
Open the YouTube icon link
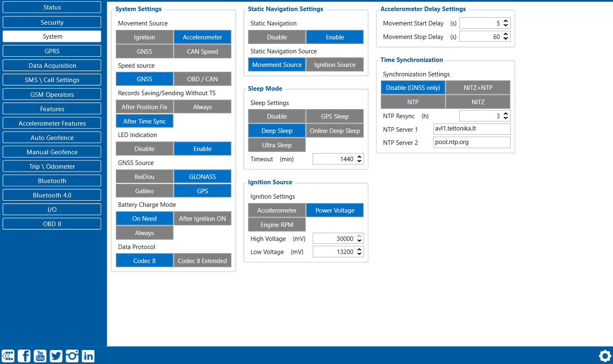40,356
